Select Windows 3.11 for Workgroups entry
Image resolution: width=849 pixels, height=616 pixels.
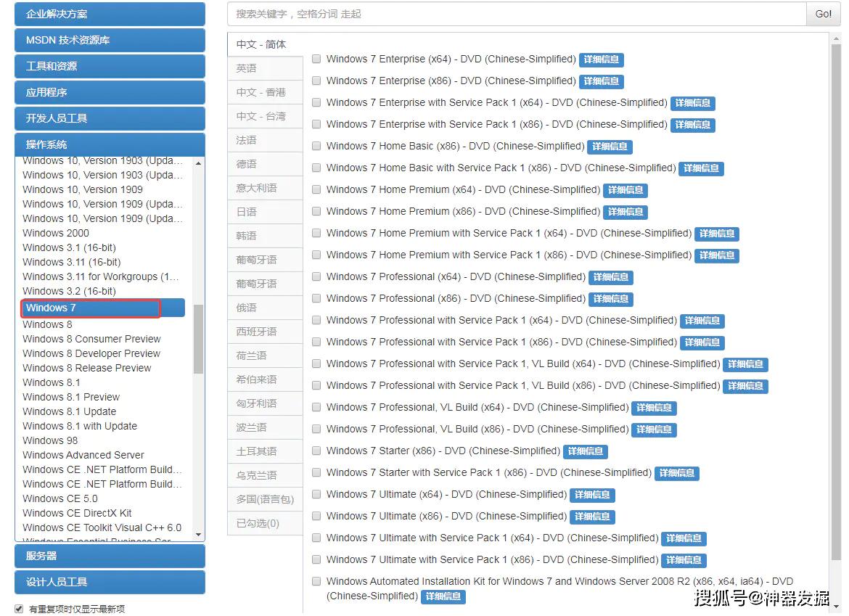(101, 276)
